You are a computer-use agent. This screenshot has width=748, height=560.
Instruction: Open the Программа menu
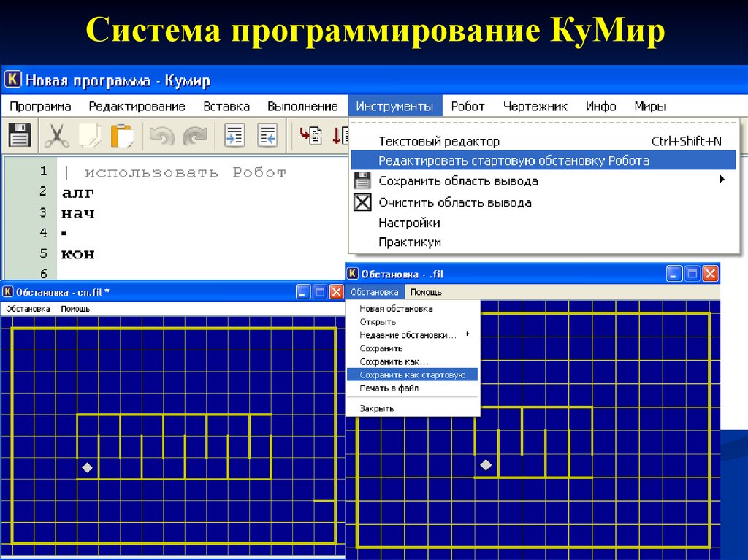coord(41,106)
